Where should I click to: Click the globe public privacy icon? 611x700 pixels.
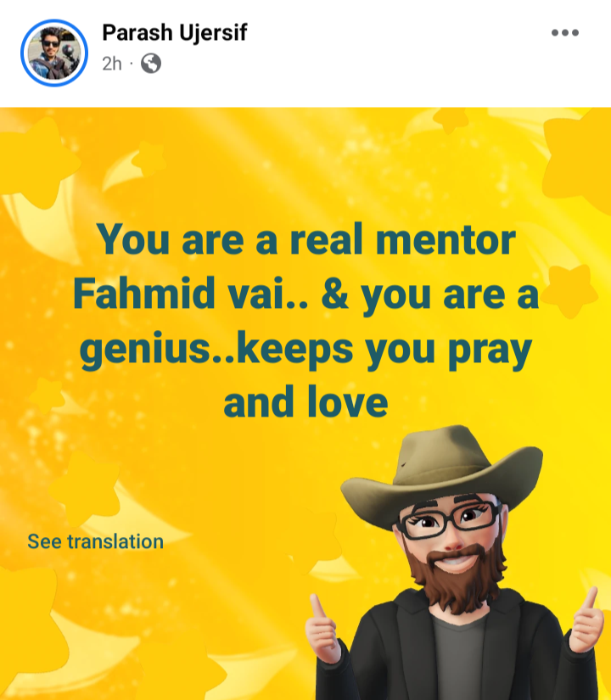coord(151,64)
